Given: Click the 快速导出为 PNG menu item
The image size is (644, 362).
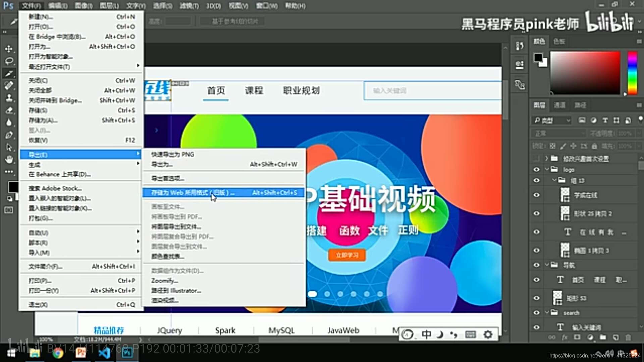Looking at the screenshot, I should (x=172, y=155).
